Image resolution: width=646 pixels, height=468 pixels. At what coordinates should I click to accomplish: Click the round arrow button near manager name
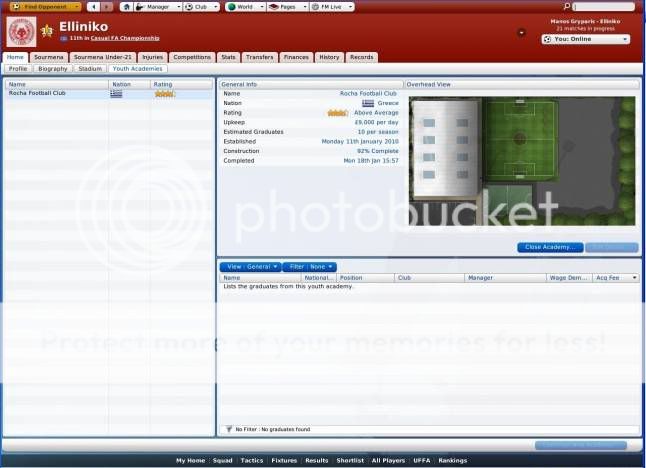[521, 32]
